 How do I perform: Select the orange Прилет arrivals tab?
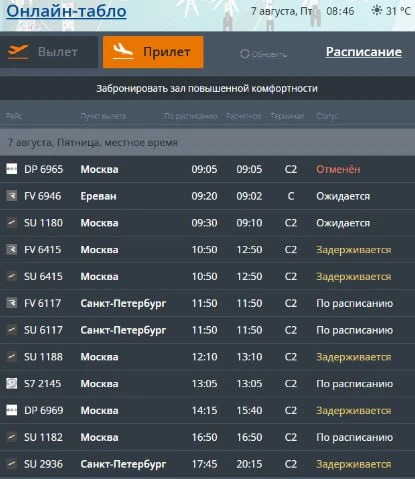click(153, 52)
